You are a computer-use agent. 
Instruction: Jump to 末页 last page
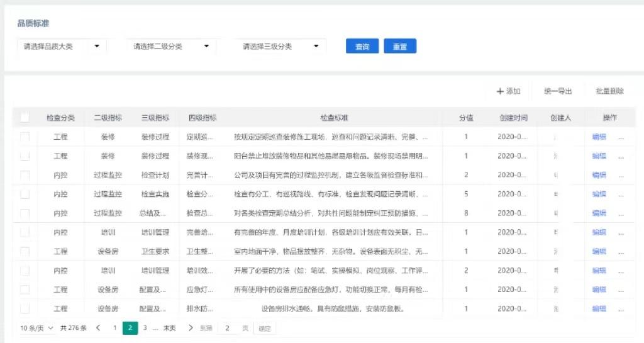click(170, 328)
